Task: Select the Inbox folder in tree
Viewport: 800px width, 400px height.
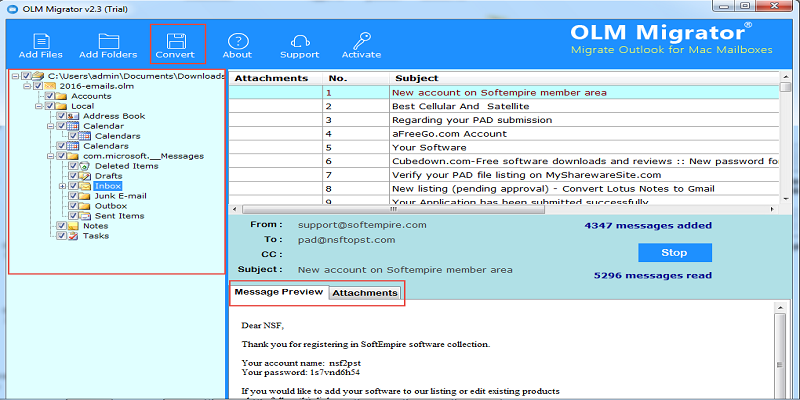Action: pos(108,186)
